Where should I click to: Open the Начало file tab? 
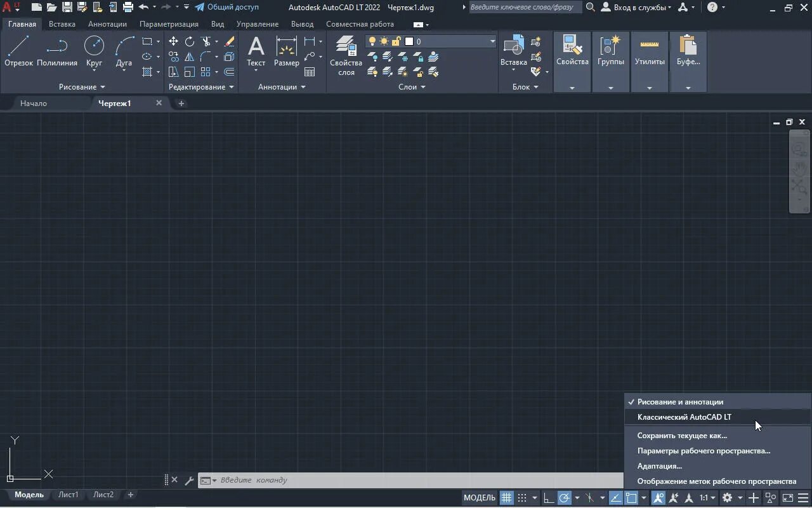click(34, 103)
